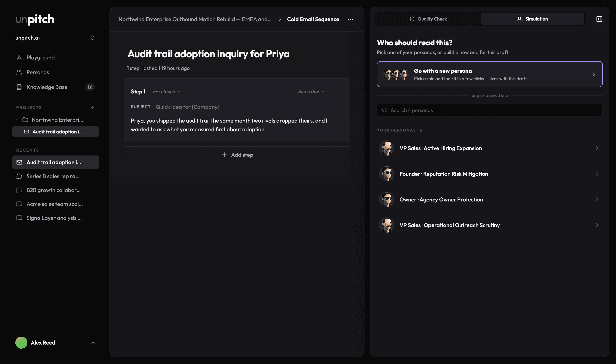Open the Same day timing dropdown

(311, 92)
